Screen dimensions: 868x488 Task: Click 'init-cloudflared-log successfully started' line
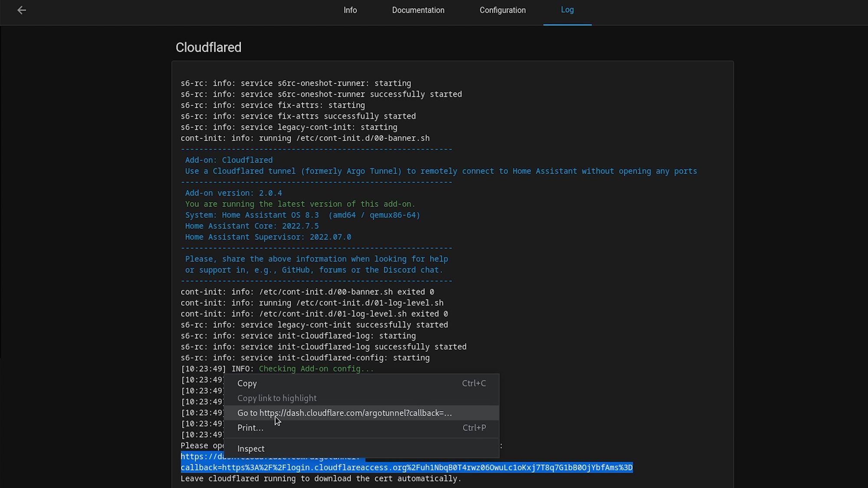click(x=323, y=347)
